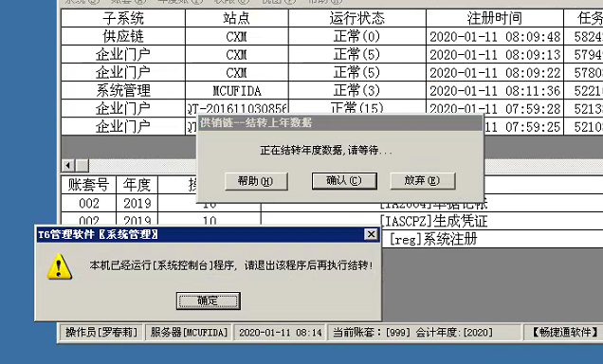Click the 正在结转年度数据,请等待 message text
This screenshot has height=364, width=603.
pyautogui.click(x=326, y=150)
